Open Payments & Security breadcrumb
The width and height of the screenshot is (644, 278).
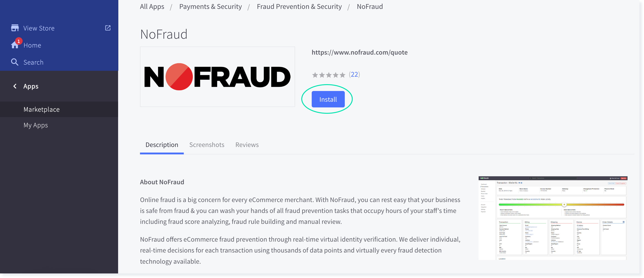coord(210,7)
